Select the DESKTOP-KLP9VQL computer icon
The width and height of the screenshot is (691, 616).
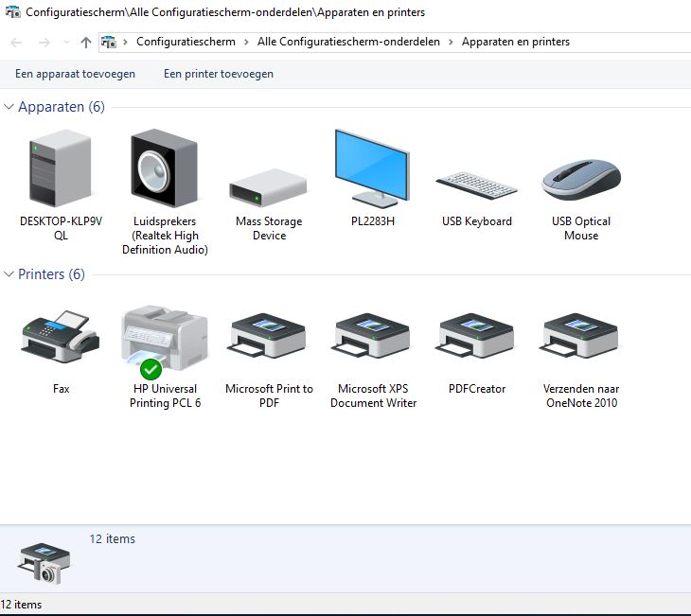61,167
